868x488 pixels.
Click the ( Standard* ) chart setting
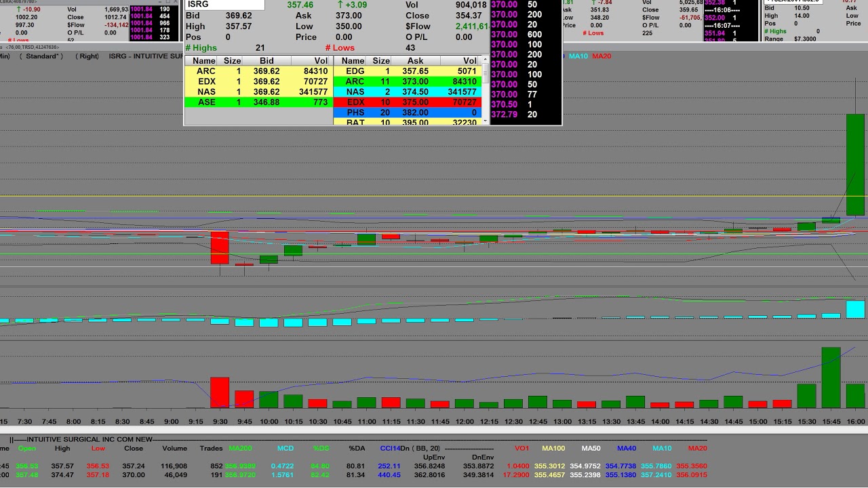point(41,56)
